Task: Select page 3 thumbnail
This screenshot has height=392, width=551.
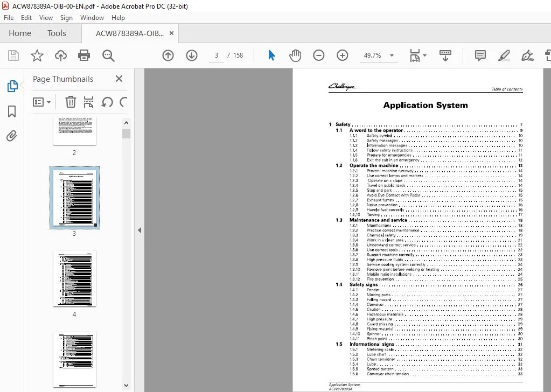Action: coord(74,198)
